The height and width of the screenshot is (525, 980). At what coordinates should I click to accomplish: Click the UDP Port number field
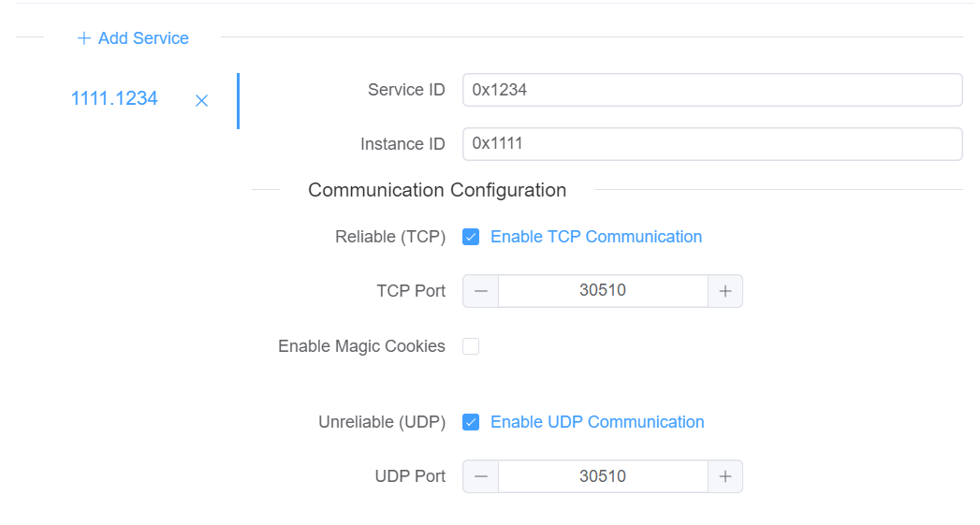tap(603, 477)
